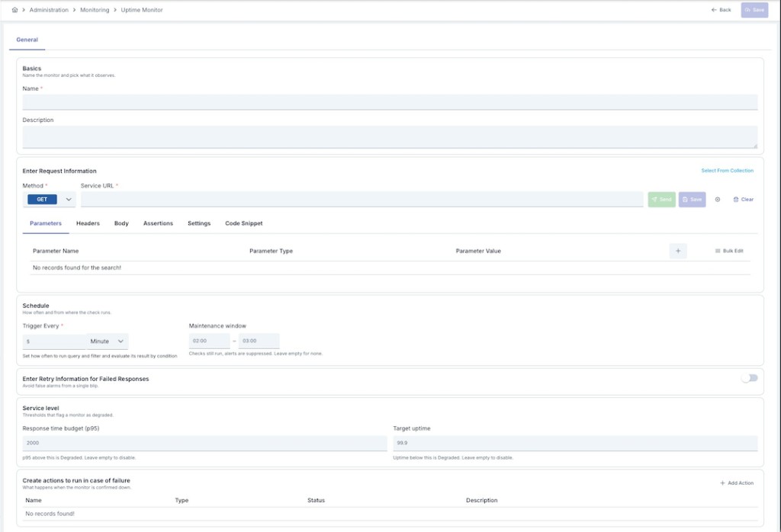Toggle retry information for failed responses
781x532 pixels.
pyautogui.click(x=750, y=378)
